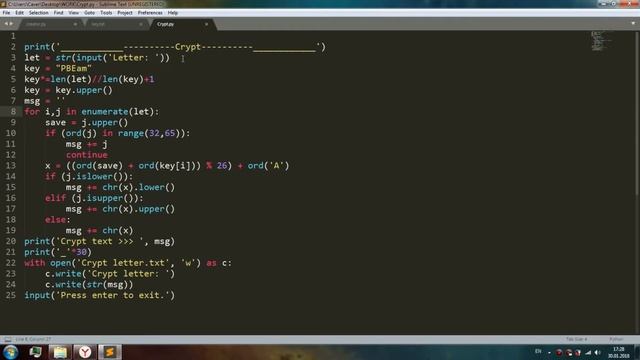
Task: Click the "PBEam" string on line 4
Action: coord(73,68)
